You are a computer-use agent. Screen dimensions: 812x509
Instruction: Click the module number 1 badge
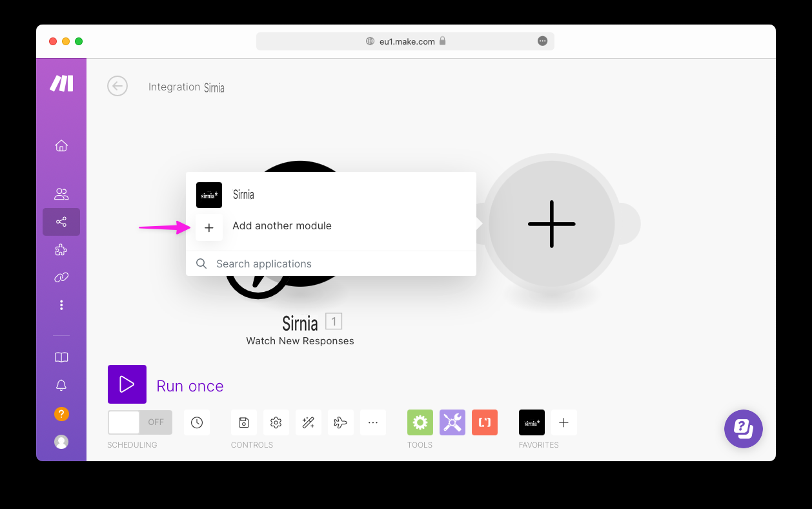pos(334,321)
